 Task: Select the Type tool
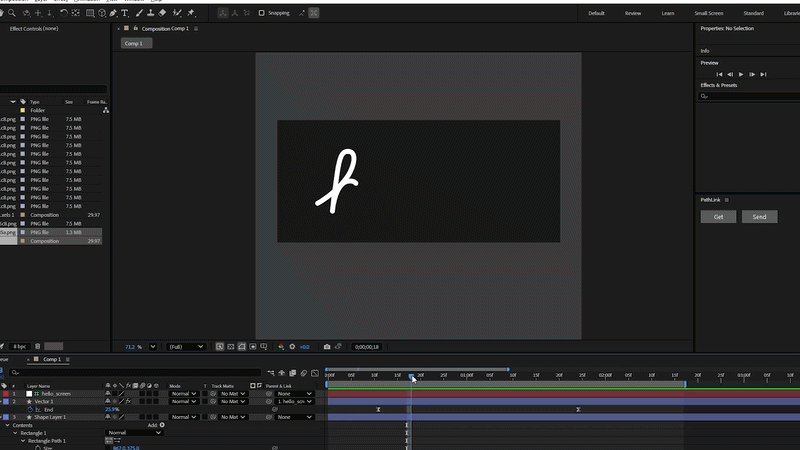tap(125, 13)
